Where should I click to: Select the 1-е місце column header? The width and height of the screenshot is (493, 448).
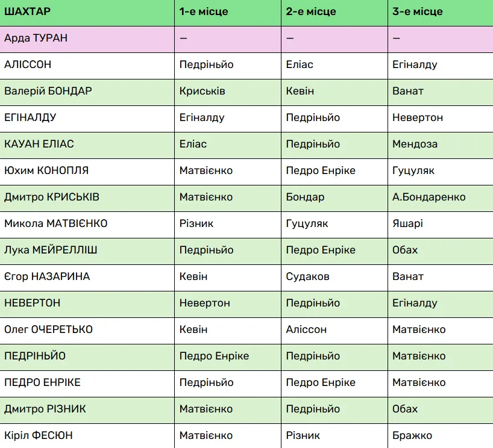tap(204, 11)
